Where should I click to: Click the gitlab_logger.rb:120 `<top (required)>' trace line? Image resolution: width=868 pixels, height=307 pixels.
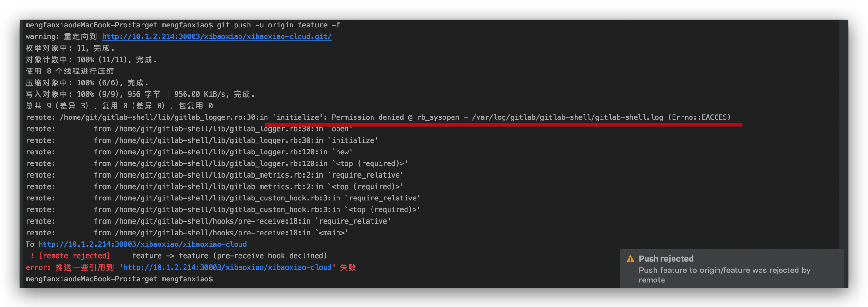[217, 163]
